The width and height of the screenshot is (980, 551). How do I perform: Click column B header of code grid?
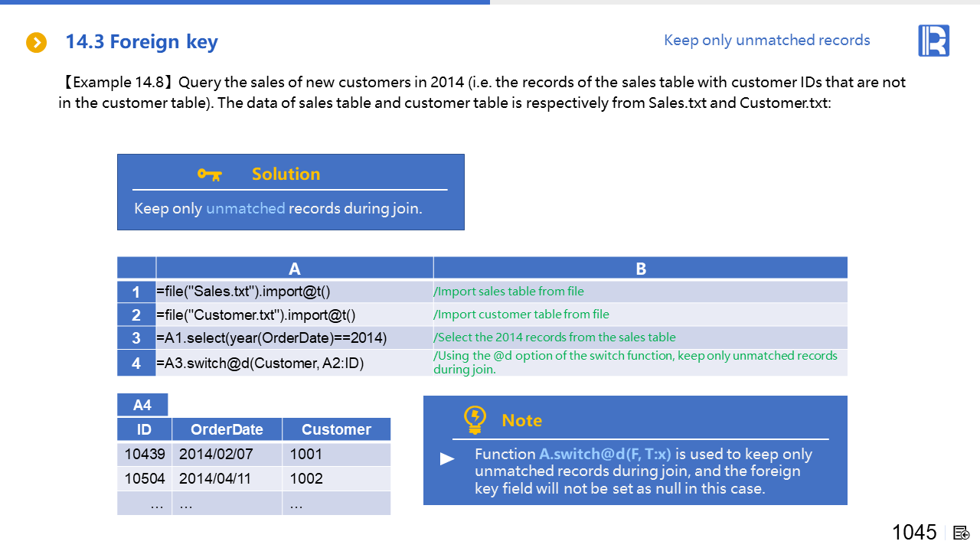640,268
